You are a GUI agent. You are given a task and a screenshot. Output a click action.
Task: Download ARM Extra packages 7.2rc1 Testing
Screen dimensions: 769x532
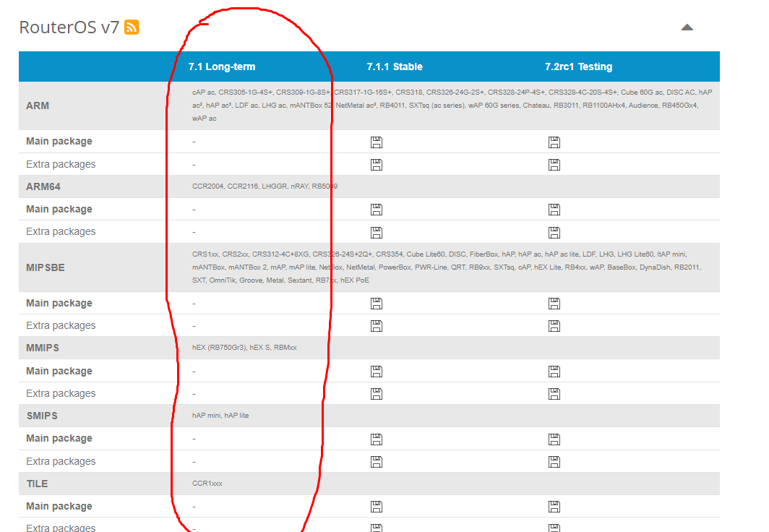[x=554, y=165]
